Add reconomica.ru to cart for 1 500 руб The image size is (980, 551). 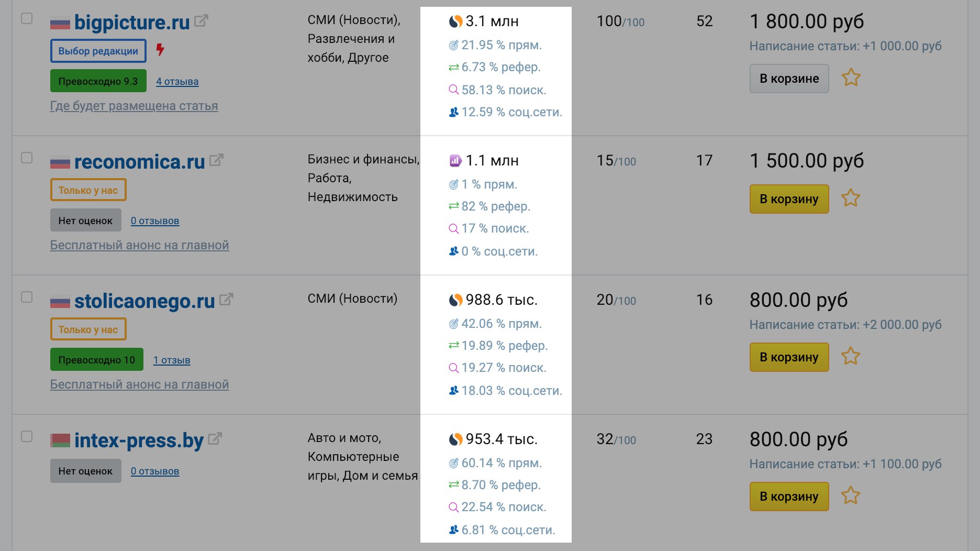click(789, 199)
